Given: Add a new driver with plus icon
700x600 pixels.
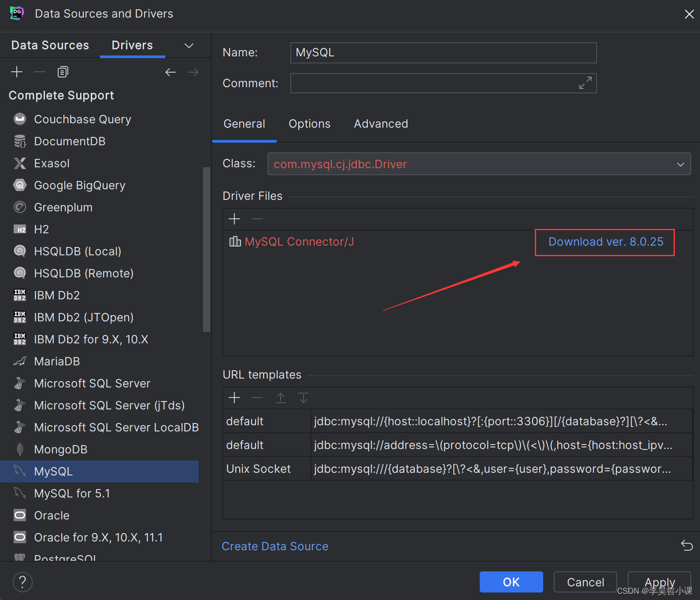Looking at the screenshot, I should (x=17, y=72).
